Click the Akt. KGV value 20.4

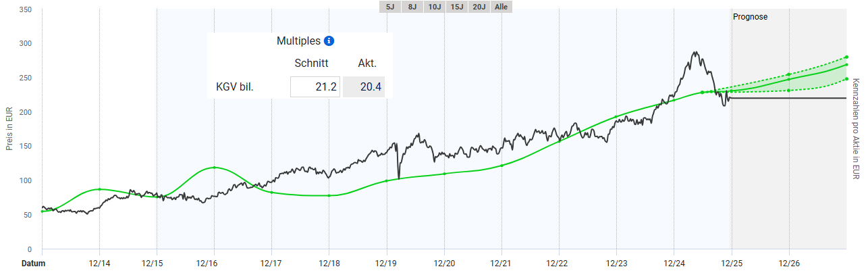[x=364, y=86]
